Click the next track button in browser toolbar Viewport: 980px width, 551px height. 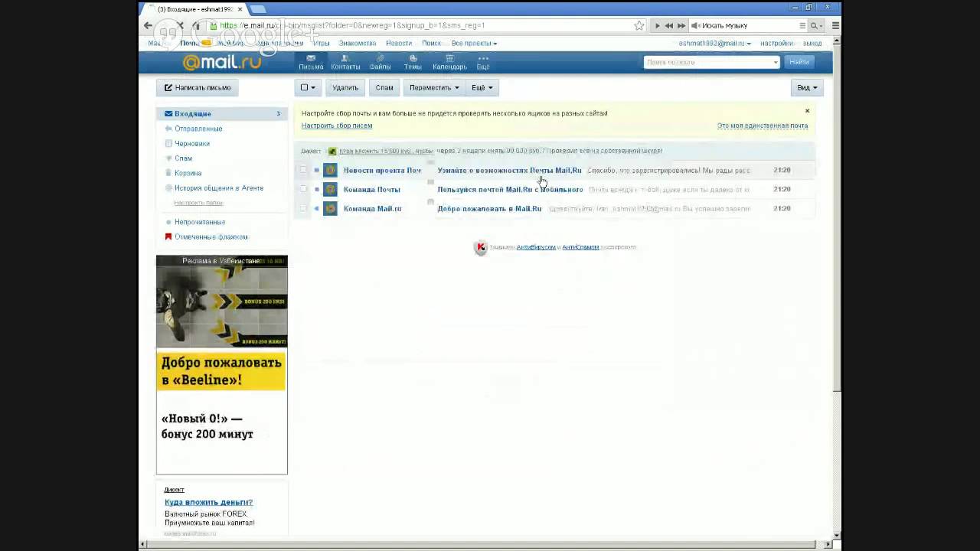coord(681,25)
